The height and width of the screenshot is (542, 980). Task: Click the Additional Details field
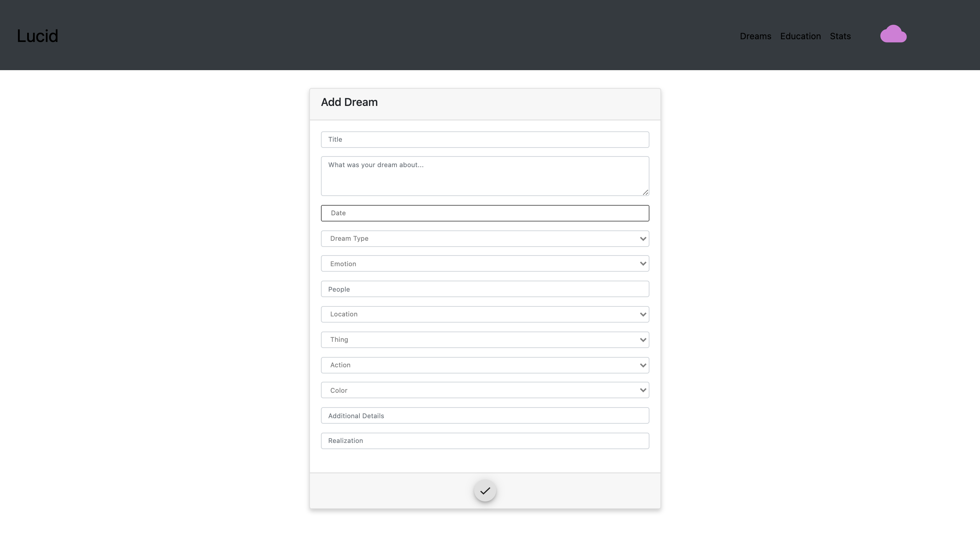[485, 415]
